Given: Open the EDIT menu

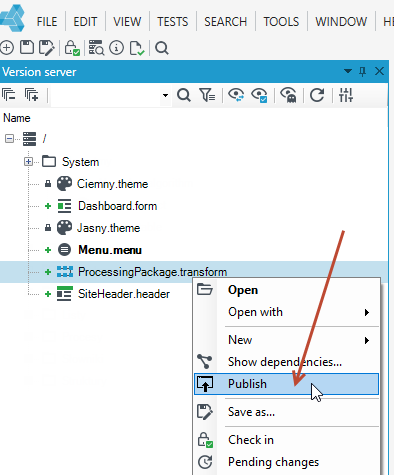Looking at the screenshot, I should (85, 22).
